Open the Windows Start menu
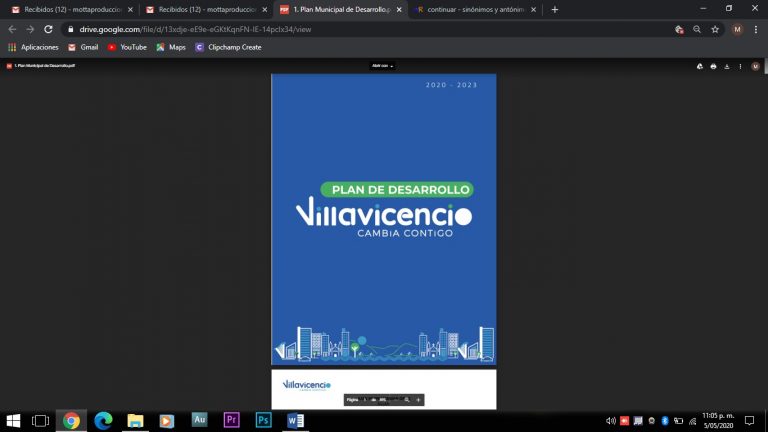 [x=13, y=421]
